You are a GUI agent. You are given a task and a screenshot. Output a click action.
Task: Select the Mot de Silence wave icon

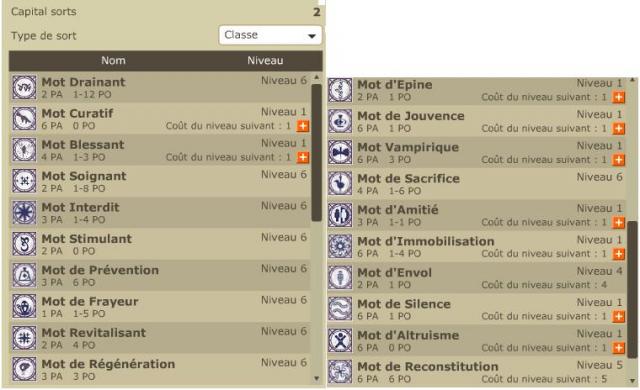click(340, 309)
